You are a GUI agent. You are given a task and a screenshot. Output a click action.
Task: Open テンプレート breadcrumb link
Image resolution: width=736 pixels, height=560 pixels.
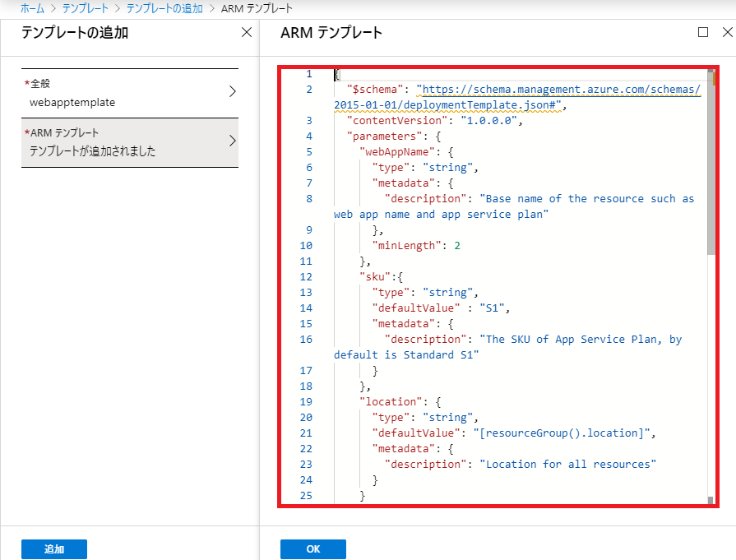pos(86,8)
